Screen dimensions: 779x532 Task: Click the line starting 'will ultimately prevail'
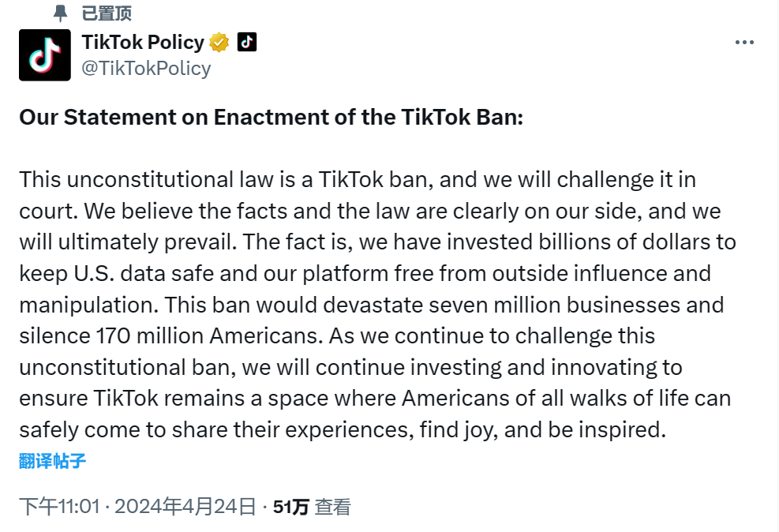[377, 242]
